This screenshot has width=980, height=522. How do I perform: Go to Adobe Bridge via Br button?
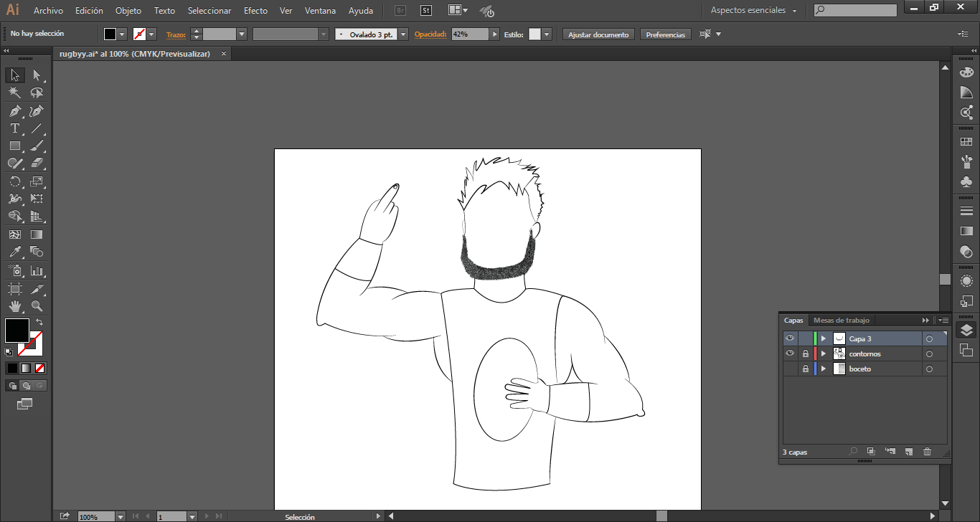click(400, 11)
